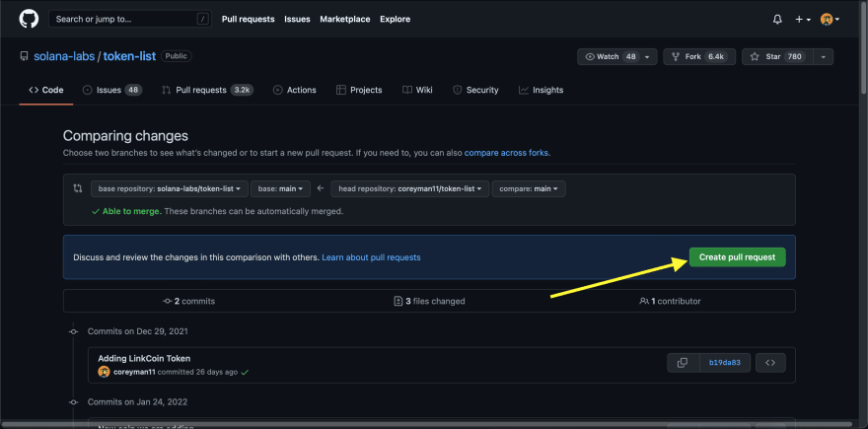Switch to the Pull requests tab
Screen dimensions: 868x429
coord(207,90)
